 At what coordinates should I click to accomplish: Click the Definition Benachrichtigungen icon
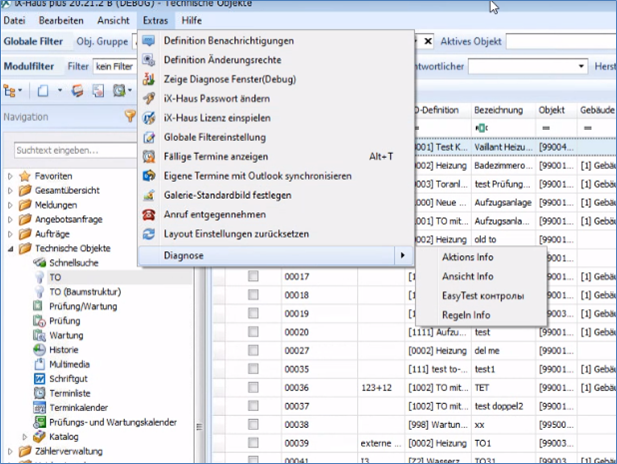(149, 41)
